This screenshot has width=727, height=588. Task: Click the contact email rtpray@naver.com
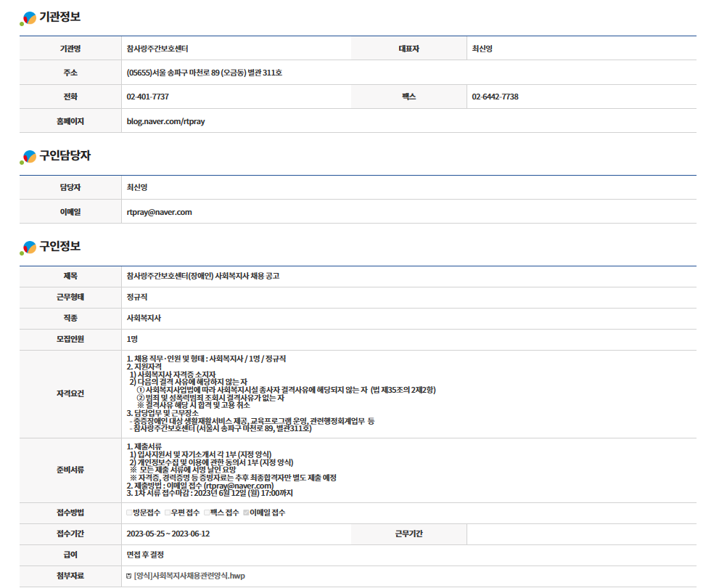point(159,212)
